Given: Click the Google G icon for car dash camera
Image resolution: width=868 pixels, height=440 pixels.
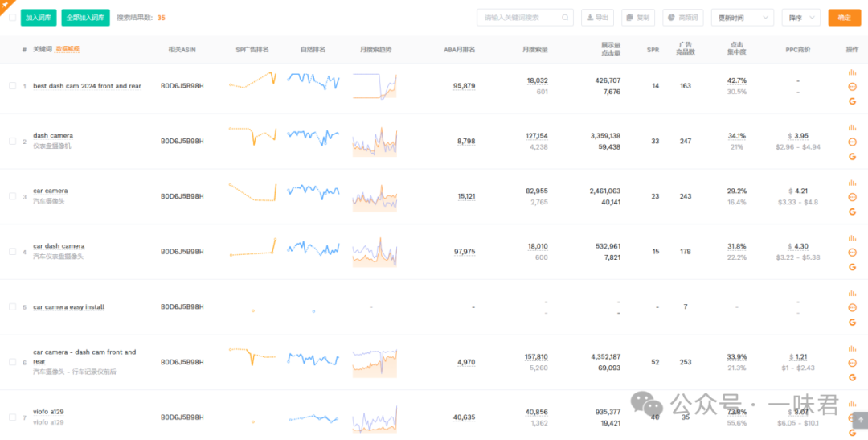Looking at the screenshot, I should (852, 267).
